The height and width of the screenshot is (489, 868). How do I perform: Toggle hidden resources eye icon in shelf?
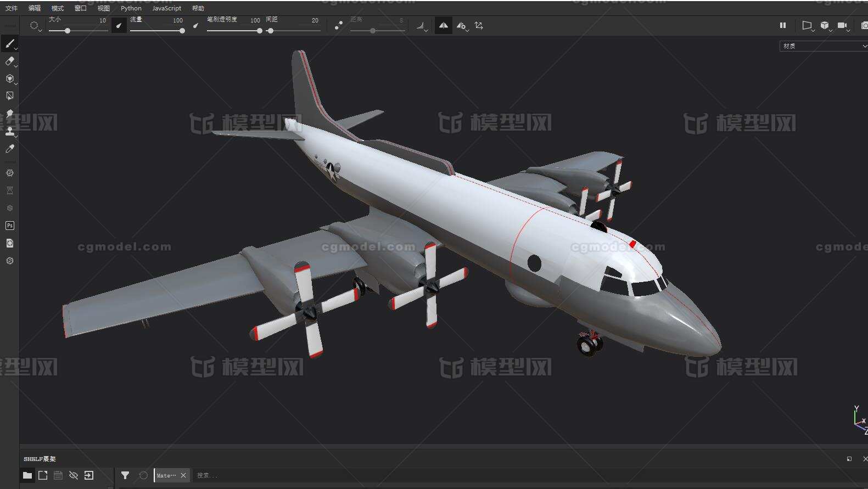point(74,475)
